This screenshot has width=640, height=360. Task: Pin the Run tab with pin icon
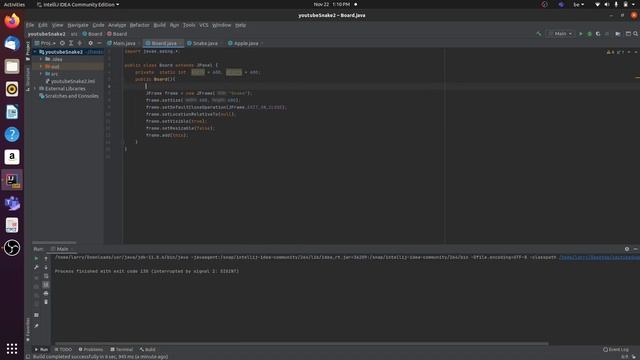36,326
